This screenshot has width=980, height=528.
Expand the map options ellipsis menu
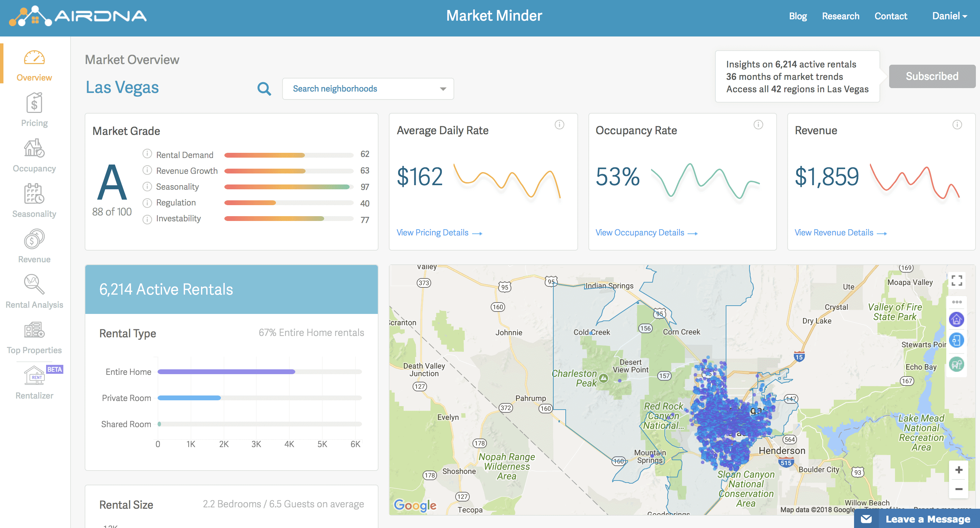coord(956,302)
